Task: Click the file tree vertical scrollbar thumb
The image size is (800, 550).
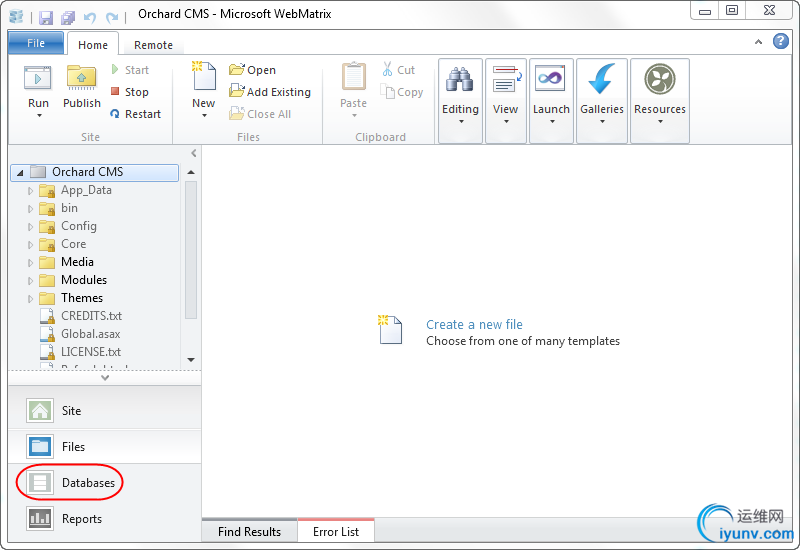Action: coord(191,249)
